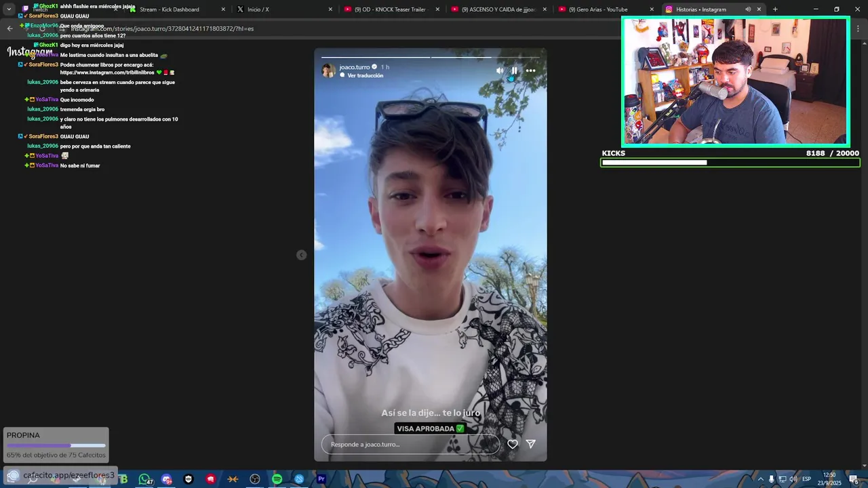Type a reply in Responde a joaco.turro field
Image resolution: width=868 pixels, height=488 pixels.
tap(410, 444)
